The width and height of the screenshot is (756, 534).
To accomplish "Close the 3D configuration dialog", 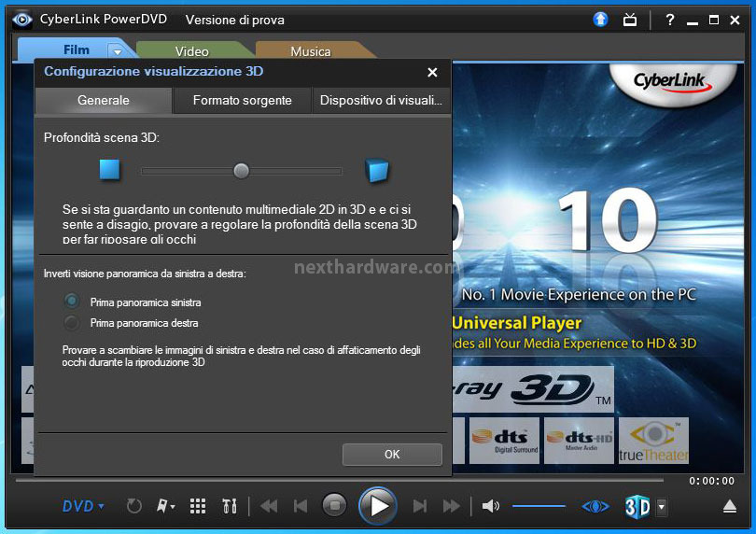I will [432, 73].
